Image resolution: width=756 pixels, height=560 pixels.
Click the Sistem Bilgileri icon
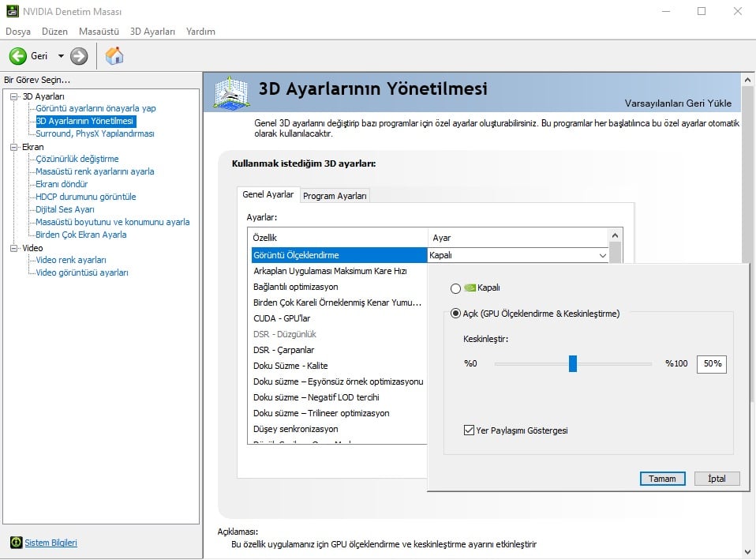[17, 542]
